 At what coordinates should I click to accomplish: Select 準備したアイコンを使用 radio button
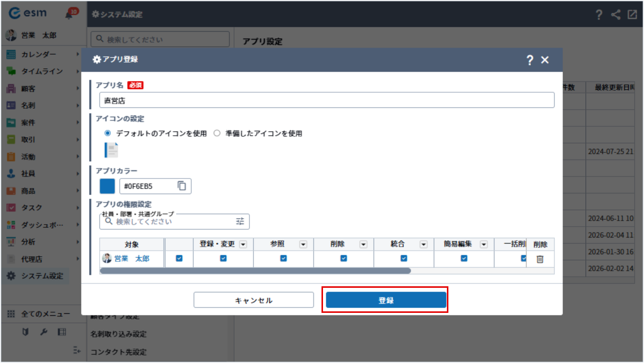217,133
